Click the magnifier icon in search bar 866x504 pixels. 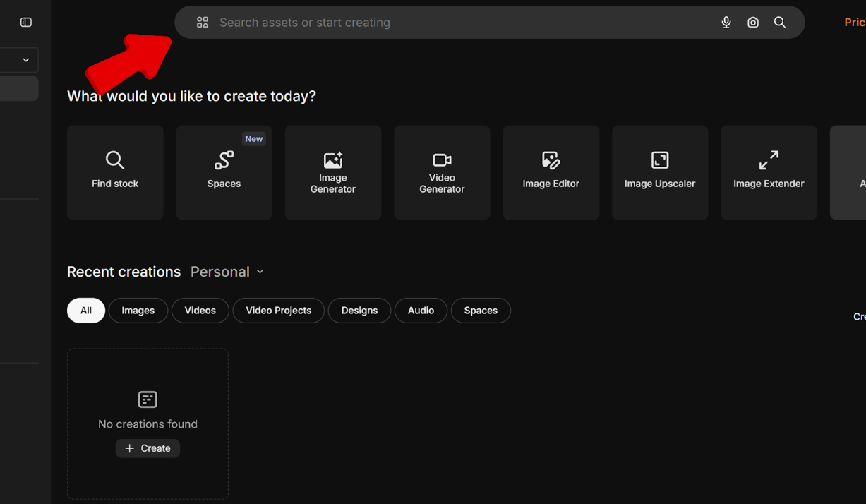click(780, 23)
